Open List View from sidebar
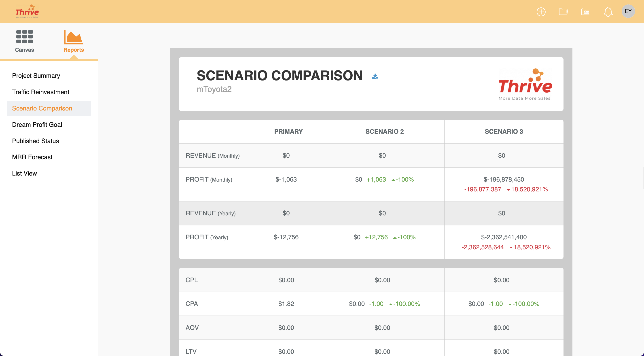This screenshot has width=644, height=356. 25,173
